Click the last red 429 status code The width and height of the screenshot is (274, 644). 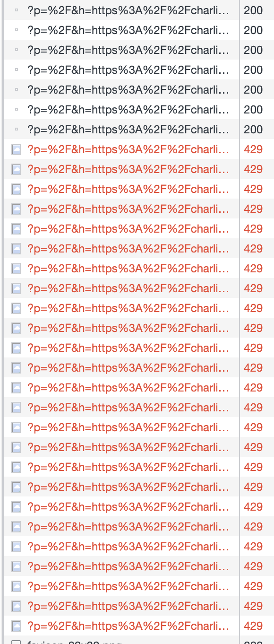point(253,627)
